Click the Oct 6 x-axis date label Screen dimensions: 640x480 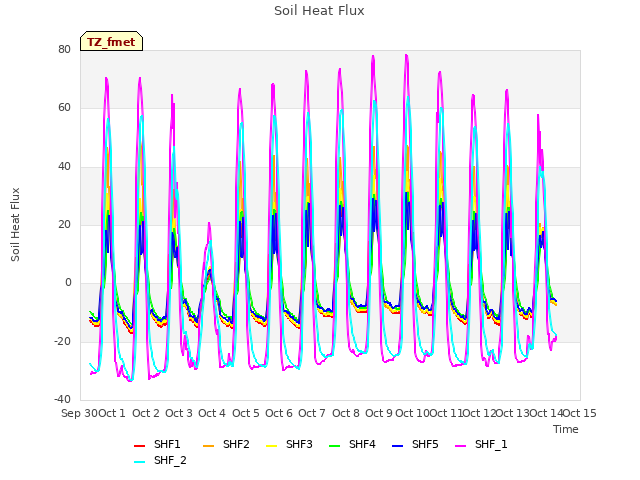point(279,413)
